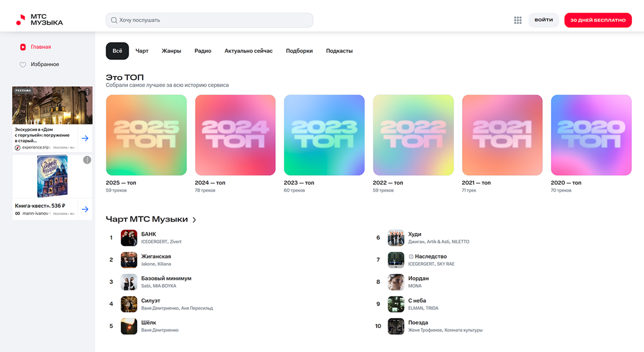Play the track БАНК album art
The width and height of the screenshot is (644, 352).
[x=129, y=238]
